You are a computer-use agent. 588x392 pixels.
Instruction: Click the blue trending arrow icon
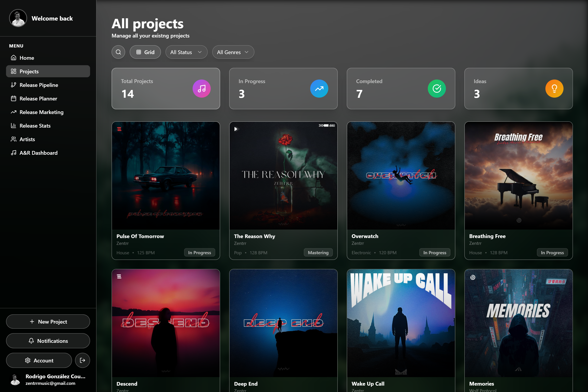point(319,89)
